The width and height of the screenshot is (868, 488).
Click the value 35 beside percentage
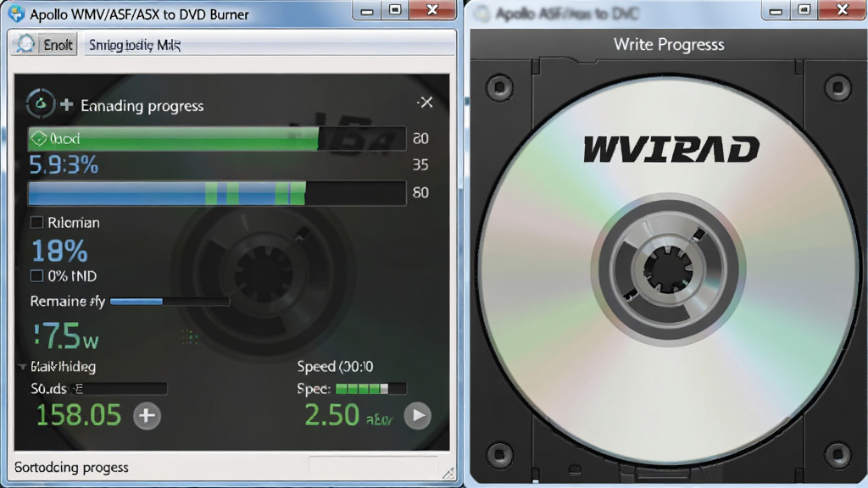420,165
